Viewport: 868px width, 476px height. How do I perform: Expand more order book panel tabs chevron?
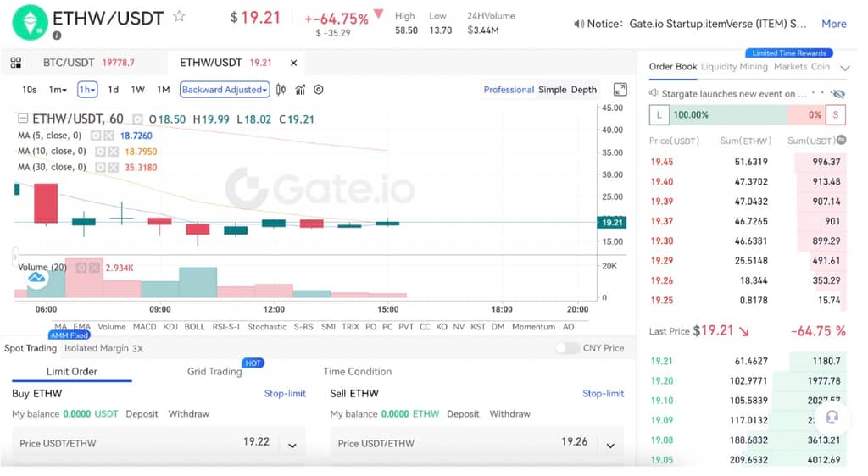[x=845, y=68]
